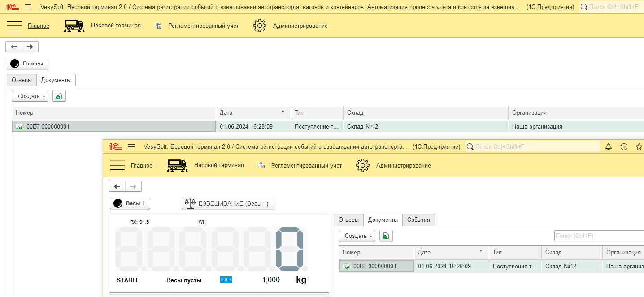Viewport: 644px width, 297px height.
Task: Sort by the Дата column header in outer table
Action: pyautogui.click(x=252, y=113)
